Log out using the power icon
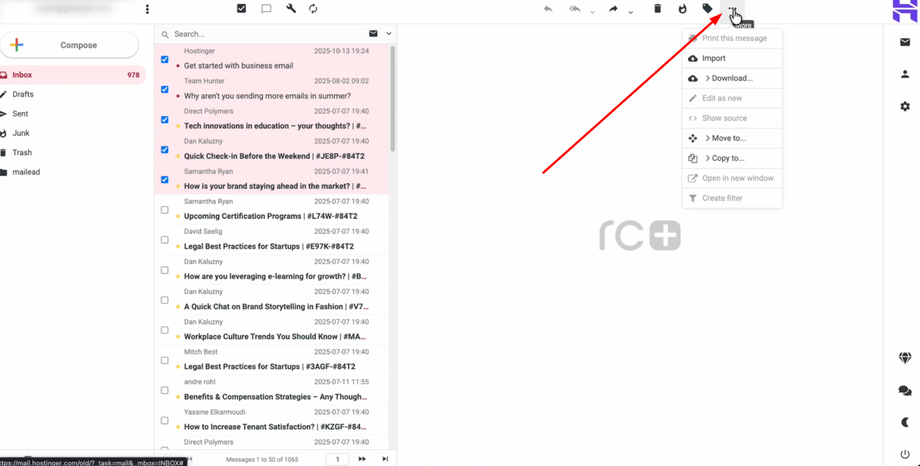The width and height of the screenshot is (920, 466). click(x=905, y=454)
